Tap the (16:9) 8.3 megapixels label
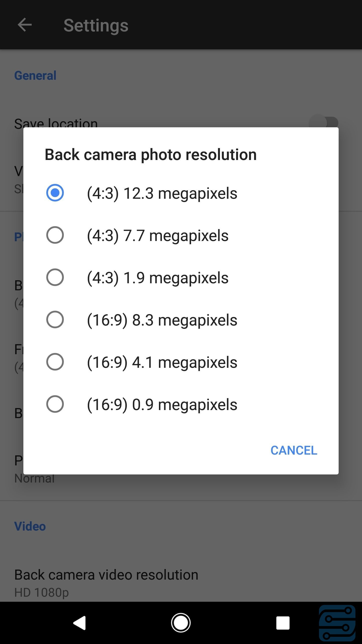Image resolution: width=362 pixels, height=644 pixels. [162, 320]
